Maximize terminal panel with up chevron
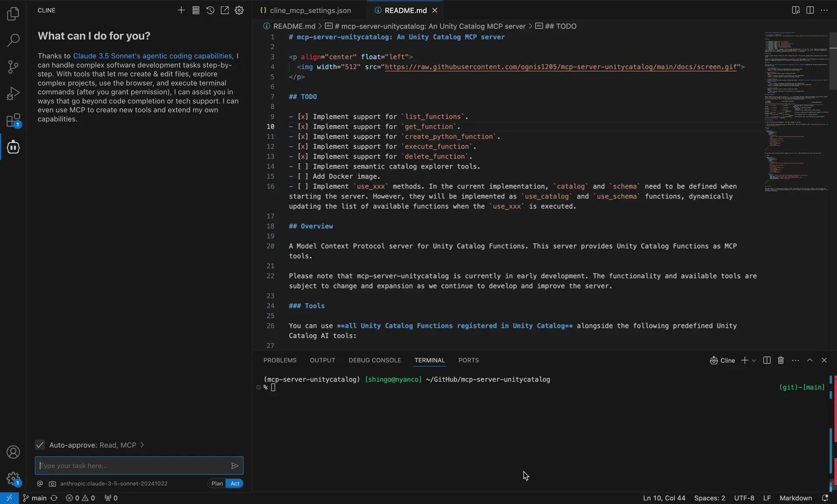This screenshot has height=504, width=837. (810, 360)
